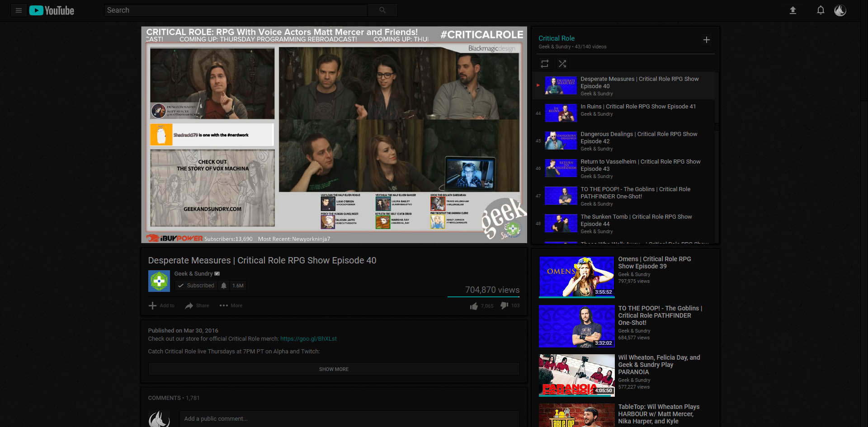Like the video with thumbs up
Screen dimensions: 868x427
tap(474, 306)
